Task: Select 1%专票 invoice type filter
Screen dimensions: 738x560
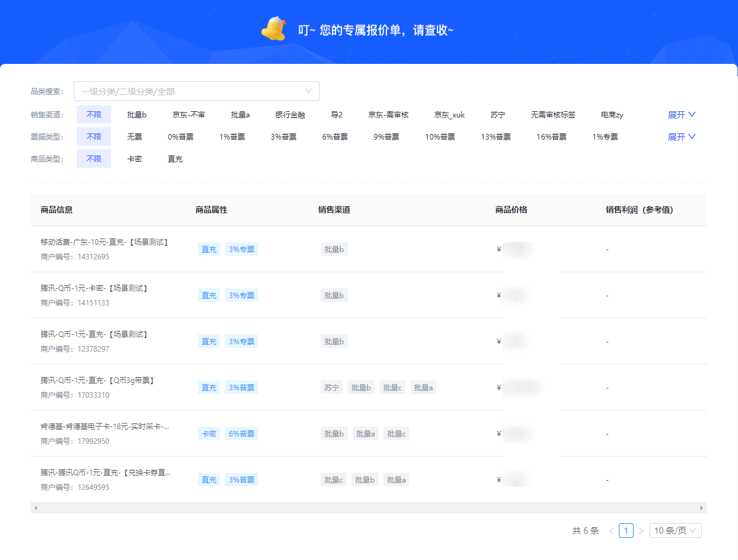Action: click(605, 137)
